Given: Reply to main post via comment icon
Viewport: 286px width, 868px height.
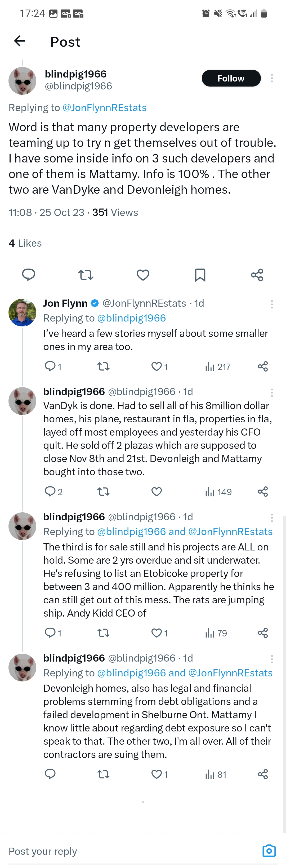Looking at the screenshot, I should (29, 275).
